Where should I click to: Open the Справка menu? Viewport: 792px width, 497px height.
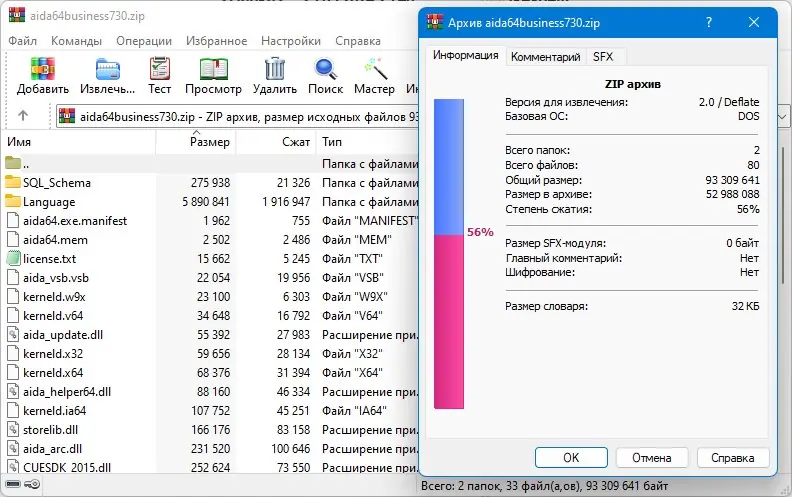[358, 40]
